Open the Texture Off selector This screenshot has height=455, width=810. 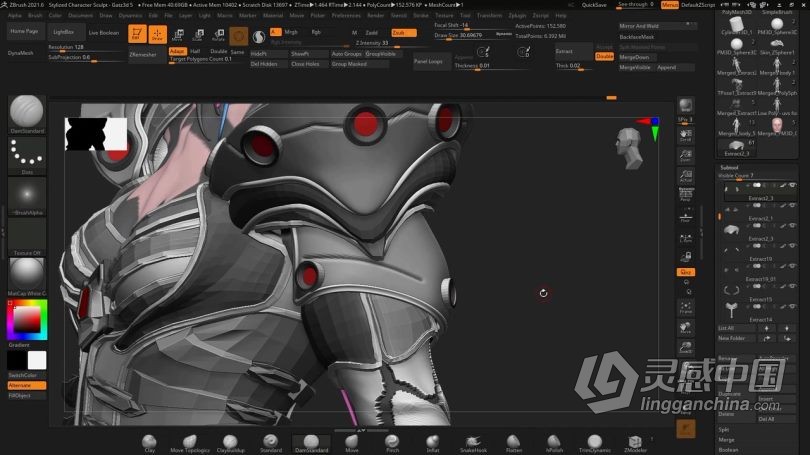27,237
